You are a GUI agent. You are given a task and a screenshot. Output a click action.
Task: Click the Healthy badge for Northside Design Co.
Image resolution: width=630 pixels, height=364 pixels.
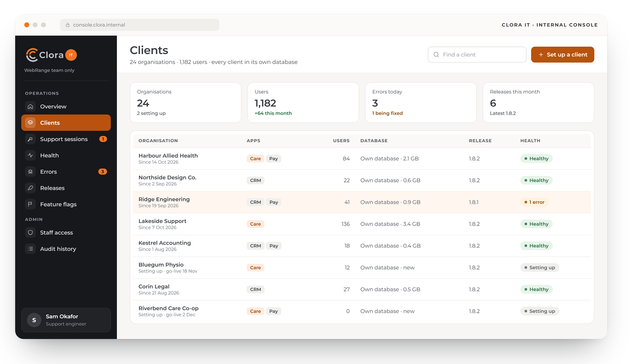[x=536, y=180]
